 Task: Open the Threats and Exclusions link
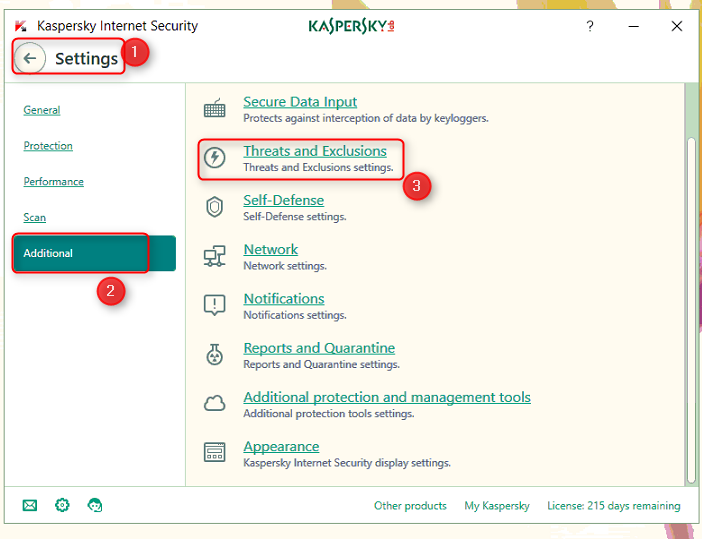tap(315, 151)
